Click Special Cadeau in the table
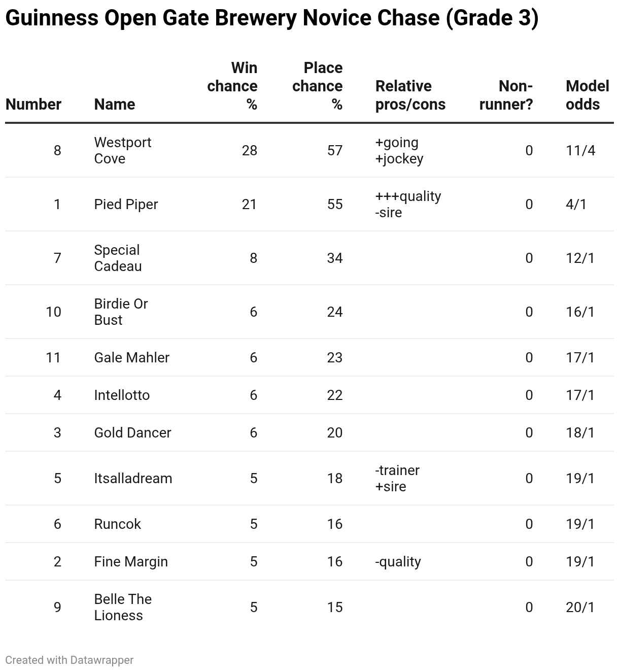This screenshot has height=672, width=619. 118,258
